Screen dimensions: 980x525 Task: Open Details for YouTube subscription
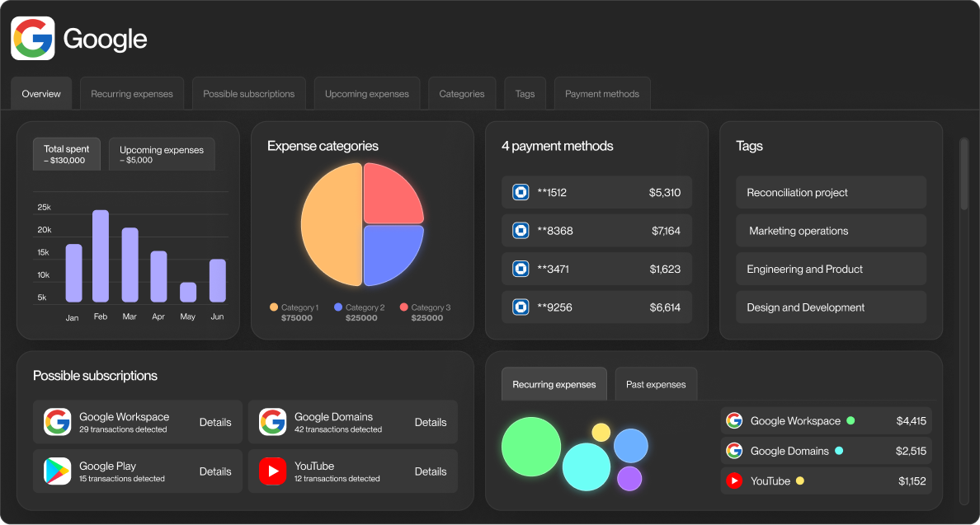click(x=431, y=471)
